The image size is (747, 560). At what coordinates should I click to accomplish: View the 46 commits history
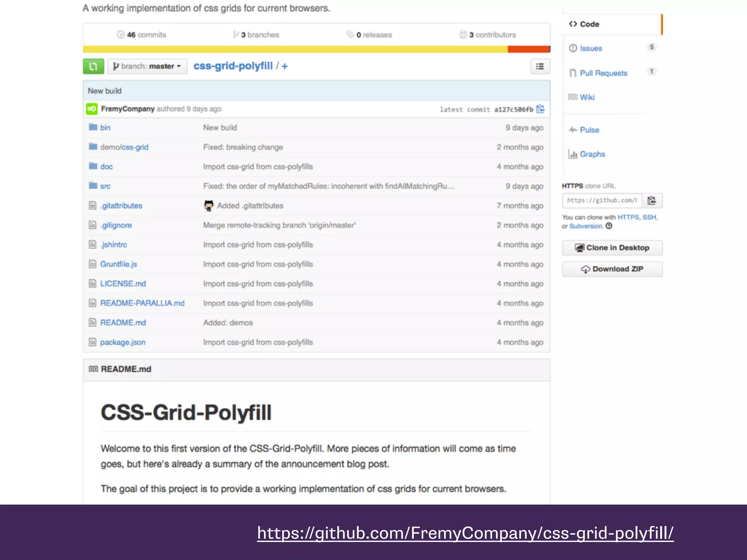(x=142, y=35)
